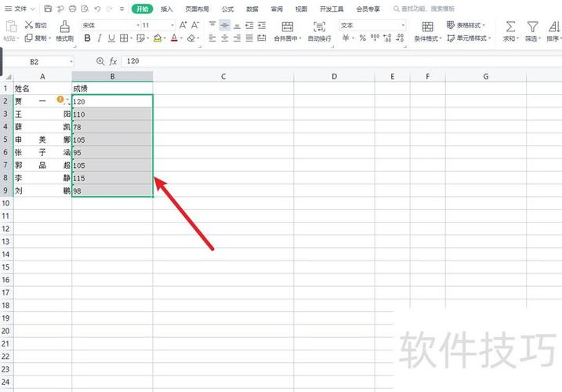This screenshot has height=392, width=562.
Task: Open 条件格式 Conditional Formatting icon
Action: point(427,27)
